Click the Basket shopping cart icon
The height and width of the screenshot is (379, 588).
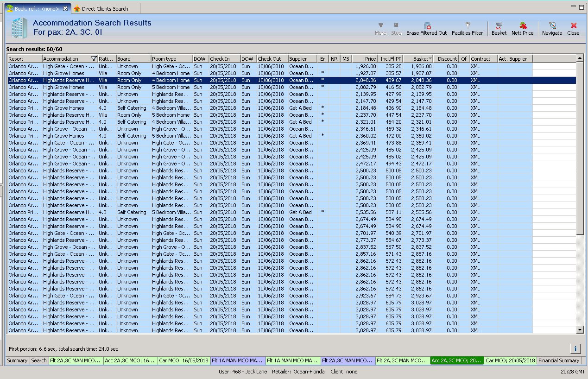click(x=499, y=26)
